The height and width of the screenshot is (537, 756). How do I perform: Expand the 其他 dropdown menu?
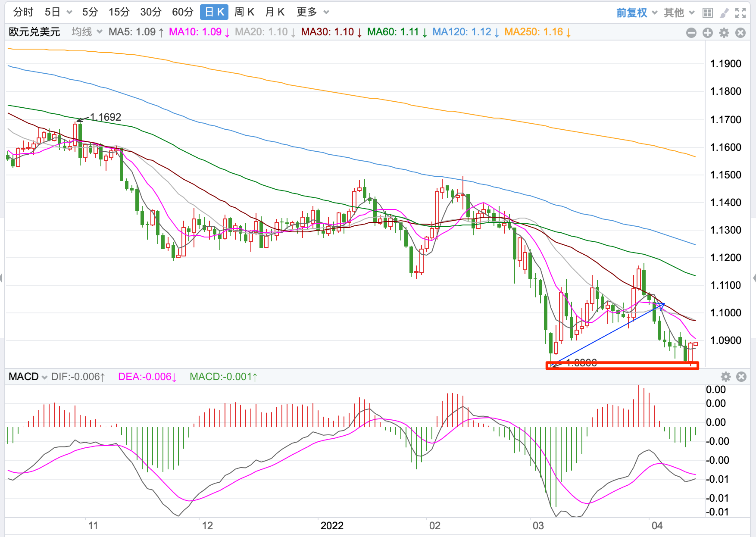[679, 12]
